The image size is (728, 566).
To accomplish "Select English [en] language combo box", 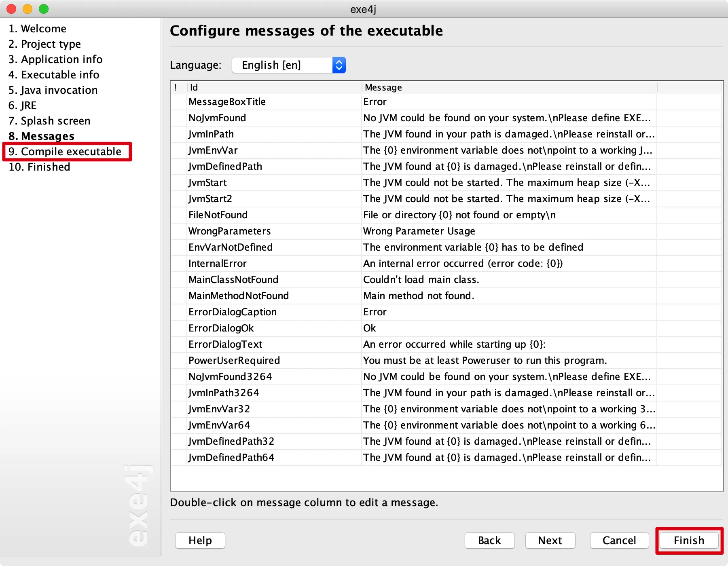I will click(289, 65).
